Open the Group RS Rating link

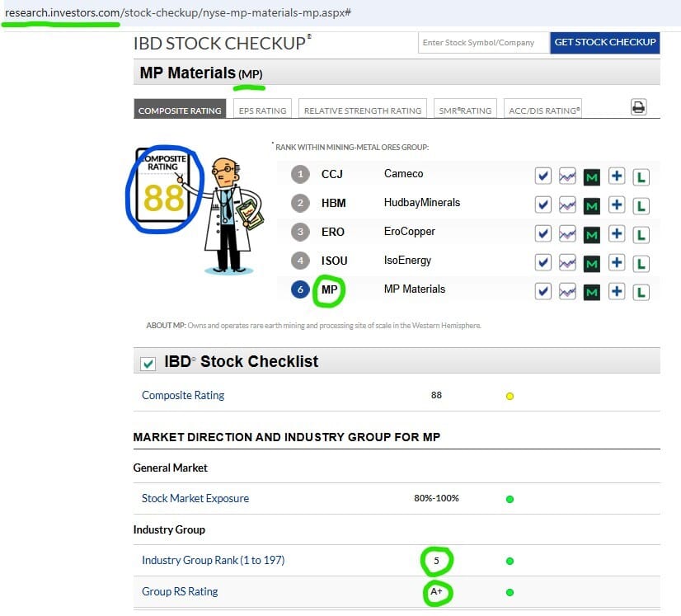point(180,591)
